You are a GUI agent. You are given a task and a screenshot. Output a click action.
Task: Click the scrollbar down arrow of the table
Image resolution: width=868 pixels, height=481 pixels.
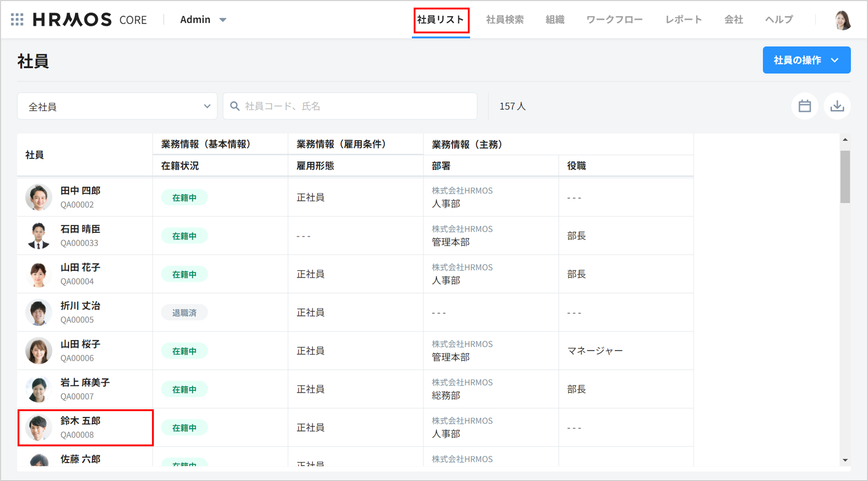click(845, 460)
